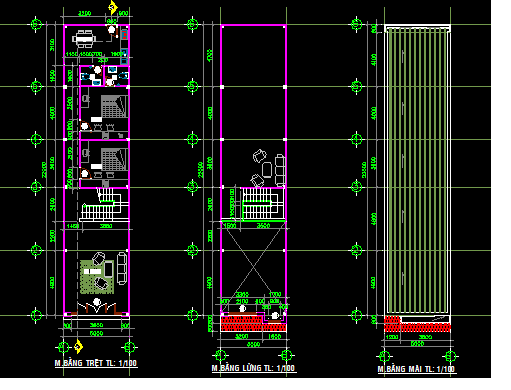Viewport: 511px width, 390px height.
Task: Select the M.BẰNG LỬNG TL: 1/100 title
Action: pos(254,368)
